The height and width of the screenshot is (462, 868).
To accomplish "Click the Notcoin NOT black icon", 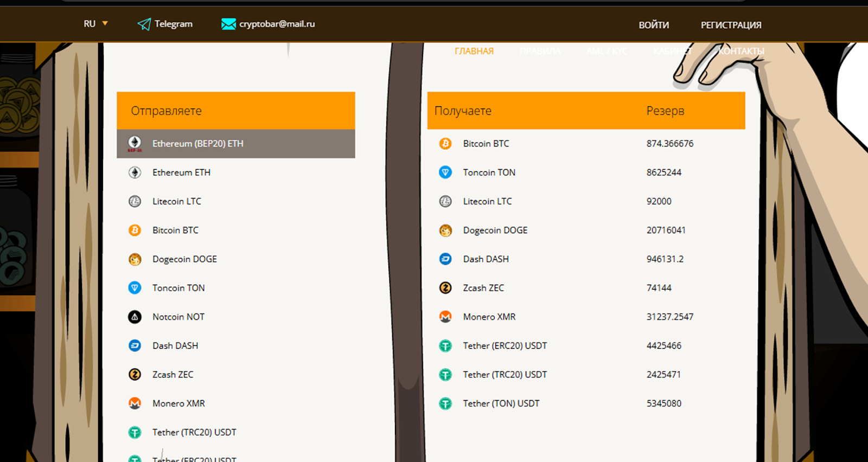I will [x=135, y=317].
